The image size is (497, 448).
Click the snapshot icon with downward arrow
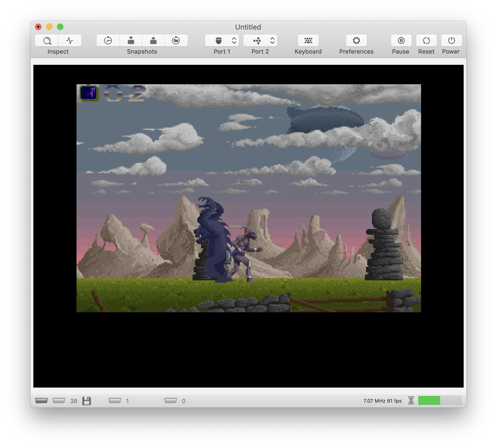131,41
